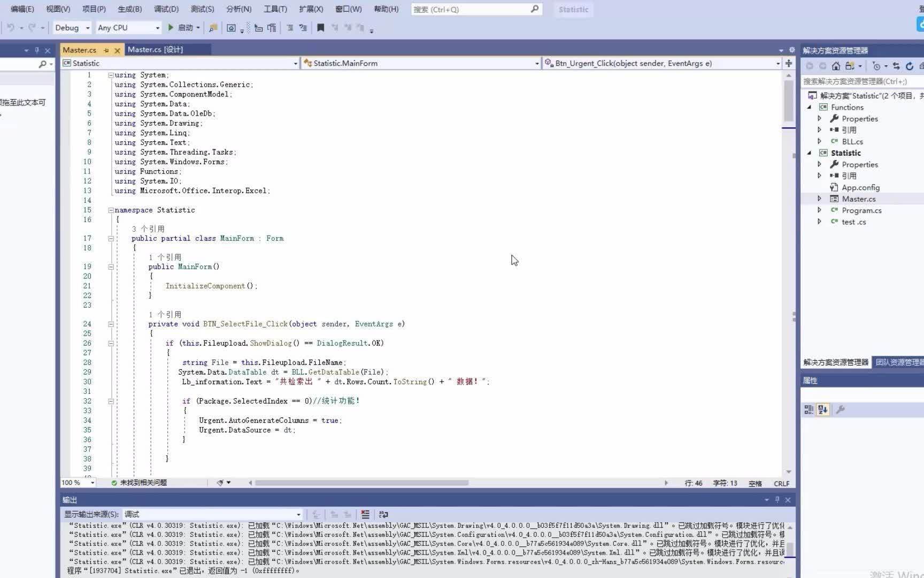
Task: Click the Find in Files toolbar icon
Action: pos(213,27)
